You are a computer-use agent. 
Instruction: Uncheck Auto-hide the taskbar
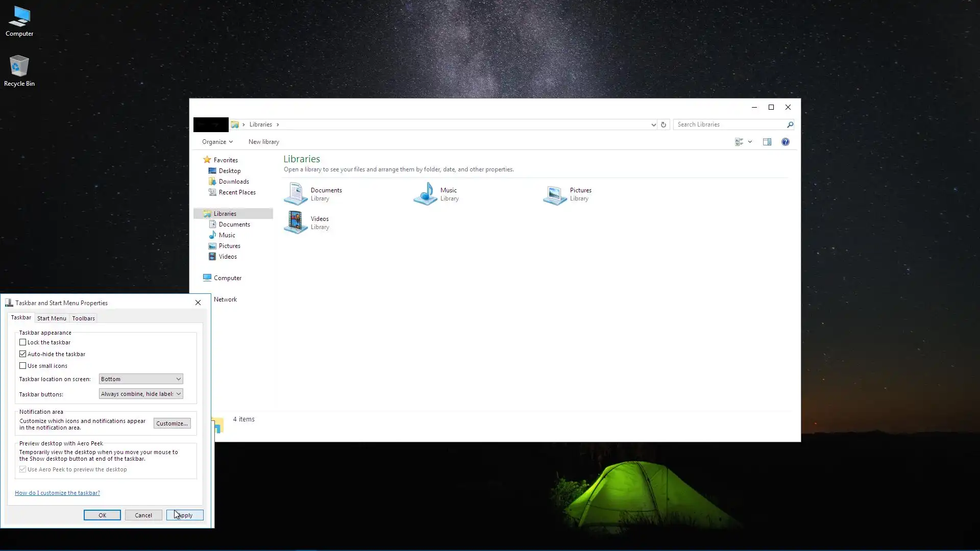[23, 354]
